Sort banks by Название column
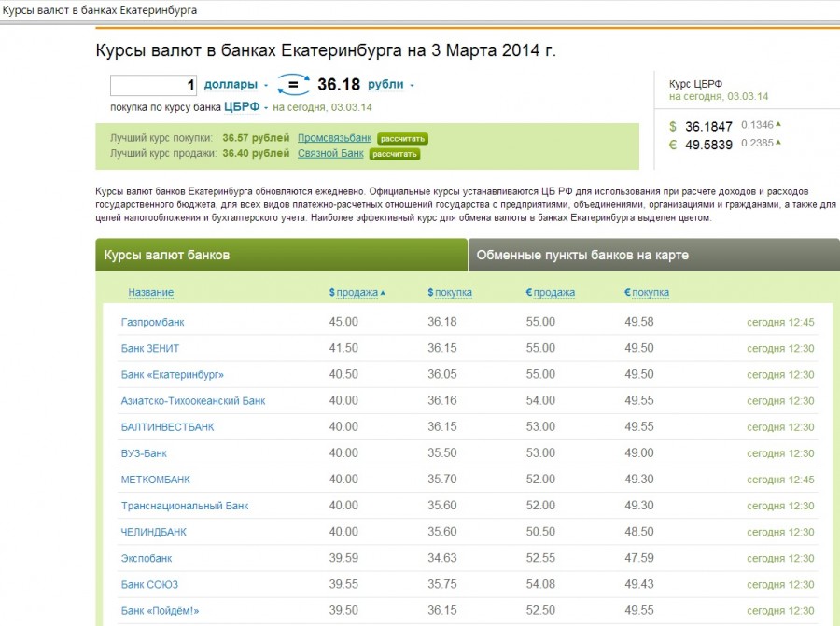This screenshot has width=840, height=626. 150,292
